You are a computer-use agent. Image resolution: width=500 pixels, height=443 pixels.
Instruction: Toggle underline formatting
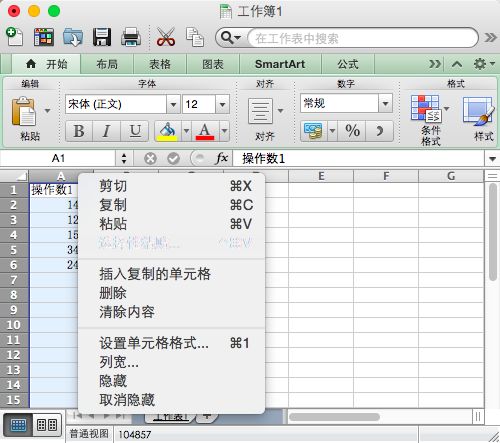pyautogui.click(x=135, y=131)
